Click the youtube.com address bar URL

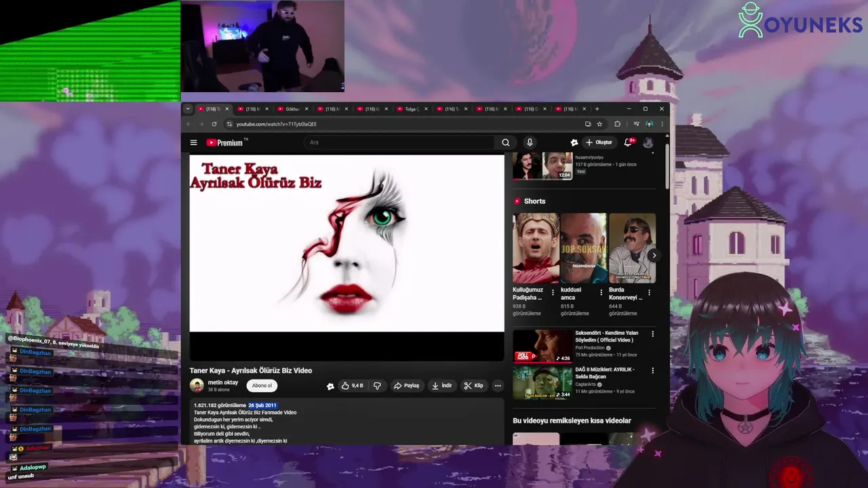277,124
